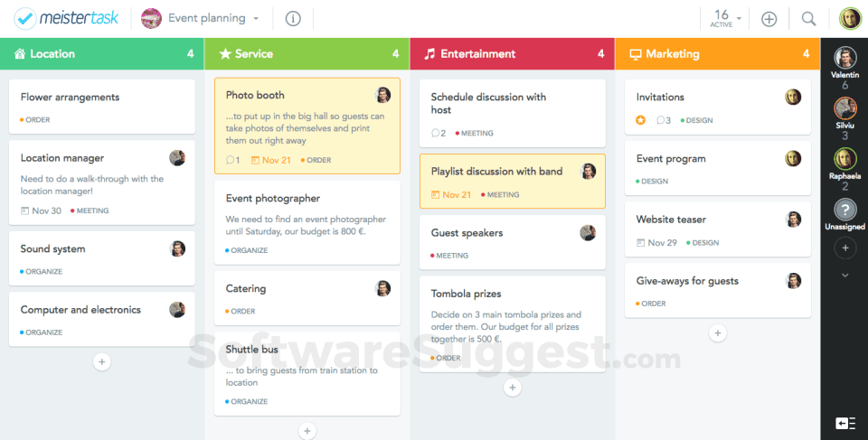Open comments bubble on Invitations card
868x440 pixels.
660,120
